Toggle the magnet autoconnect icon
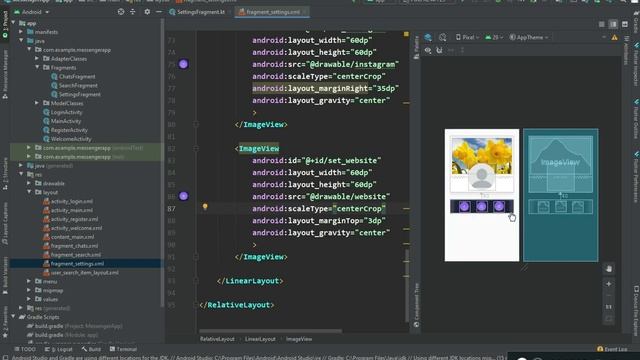640x360 pixels. [439, 50]
